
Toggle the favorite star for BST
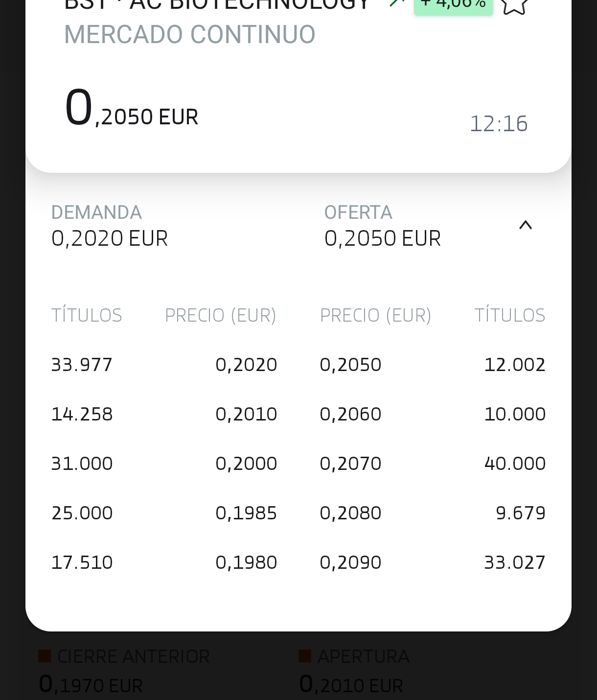point(514,5)
